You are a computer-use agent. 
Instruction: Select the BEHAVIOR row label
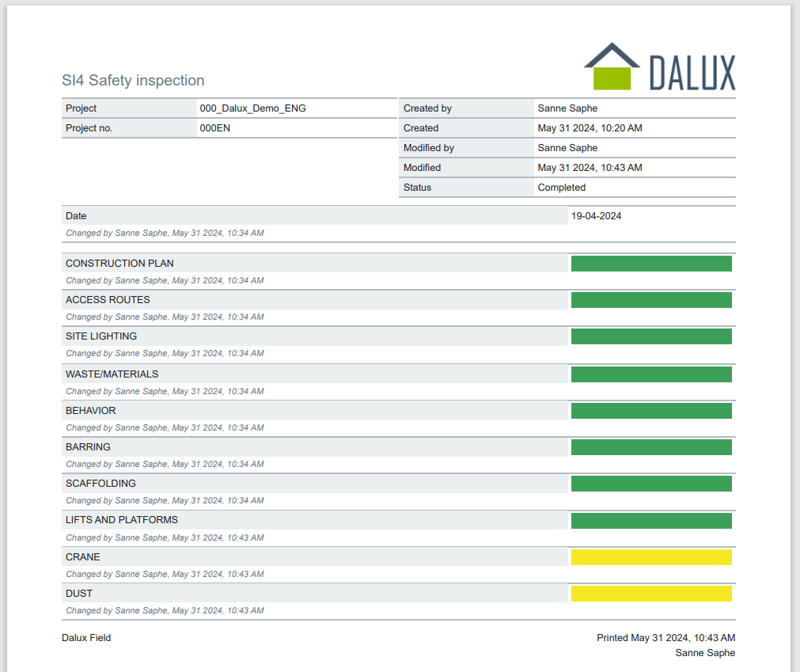click(x=90, y=411)
